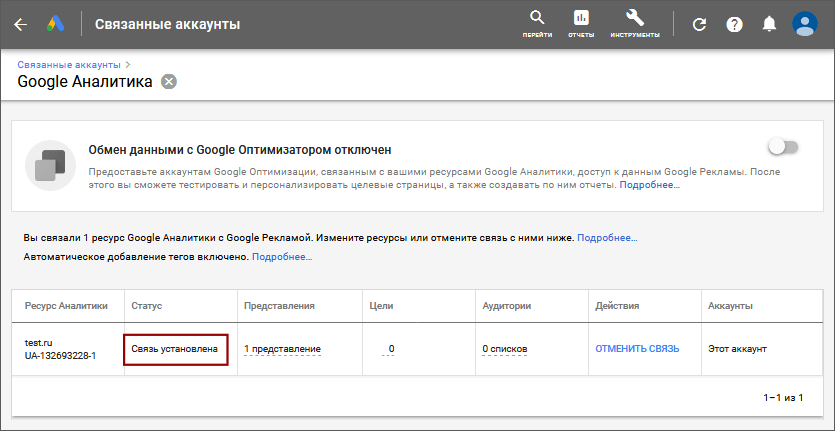835x431 pixels.
Task: Open Подробнее link in Optimizer description
Action: (649, 185)
